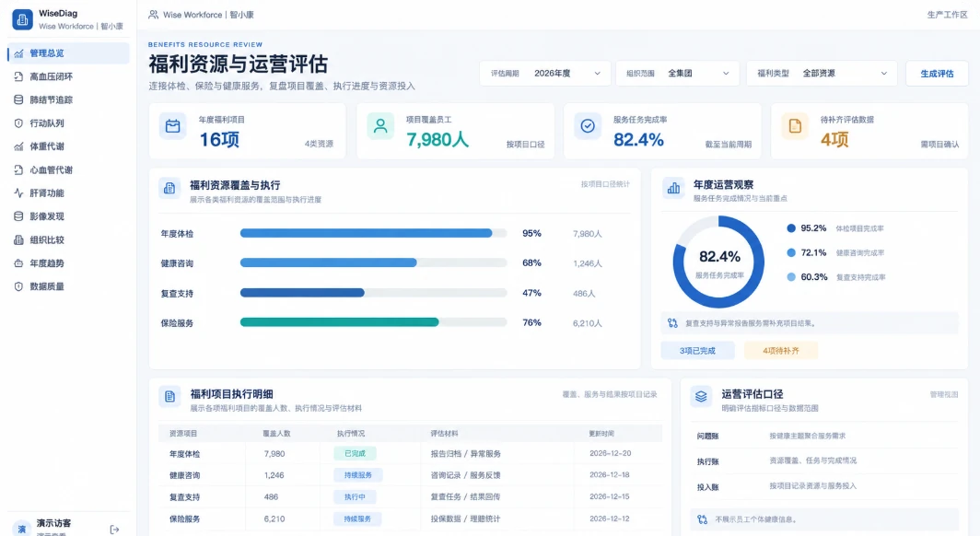Image resolution: width=980 pixels, height=536 pixels.
Task: Click the 复查支持 47% progress bar
Action: tap(374, 293)
